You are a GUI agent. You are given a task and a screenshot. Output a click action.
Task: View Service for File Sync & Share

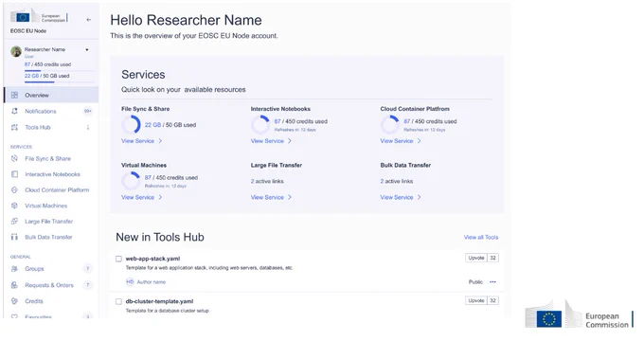pyautogui.click(x=142, y=141)
